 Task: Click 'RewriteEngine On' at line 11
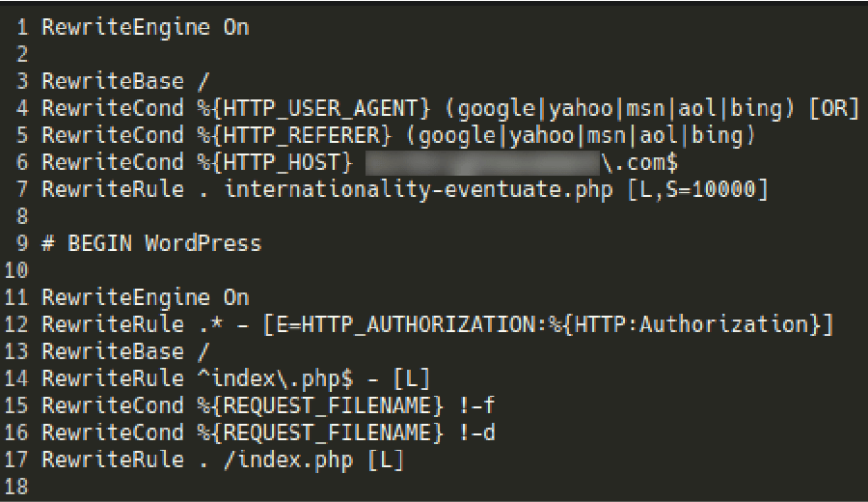pyautogui.click(x=146, y=298)
